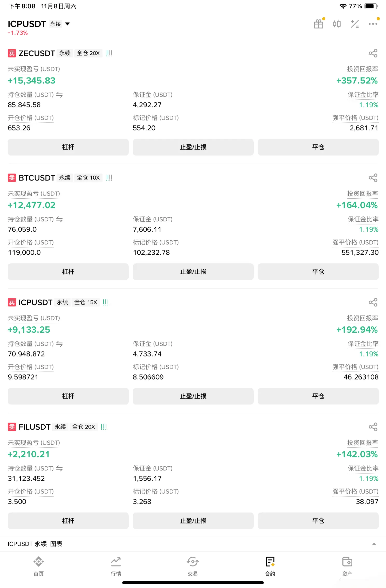Open the gift rewards icon
Image resolution: width=386 pixels, height=588 pixels.
(319, 24)
